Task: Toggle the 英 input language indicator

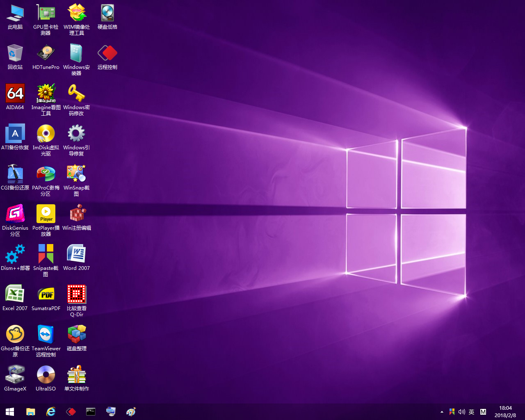Action: (472, 412)
